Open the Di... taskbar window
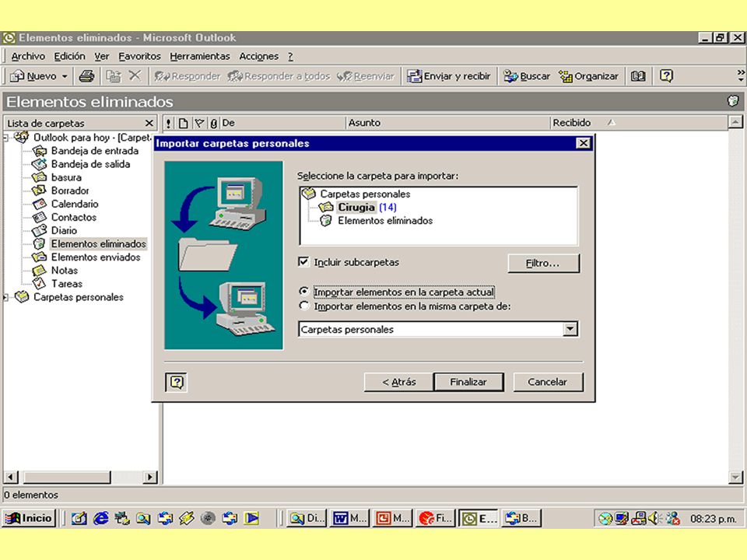Viewport: 747px width, 560px height. tap(307, 518)
